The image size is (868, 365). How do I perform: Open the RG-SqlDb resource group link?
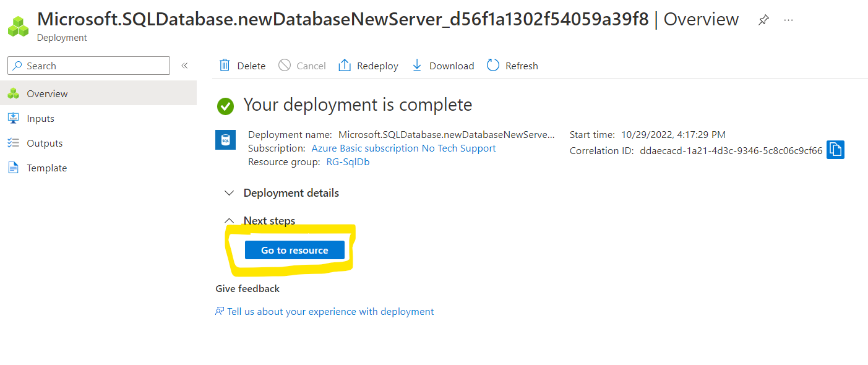[x=348, y=162]
